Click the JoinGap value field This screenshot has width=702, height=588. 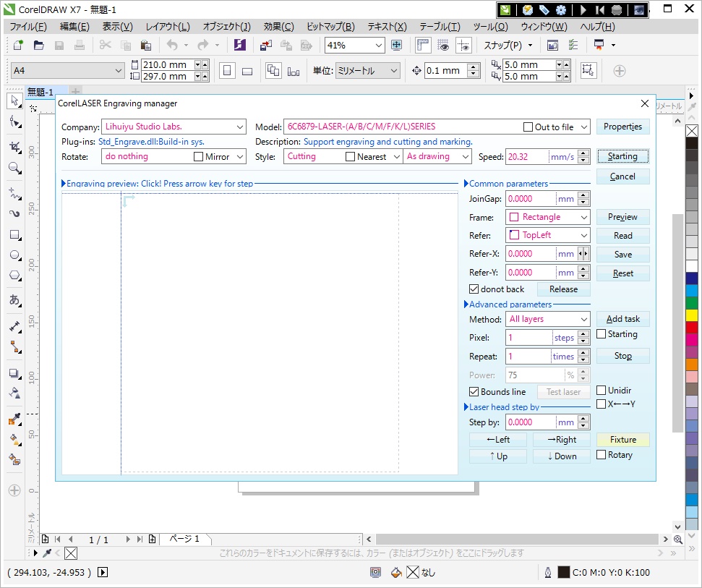[x=531, y=199]
